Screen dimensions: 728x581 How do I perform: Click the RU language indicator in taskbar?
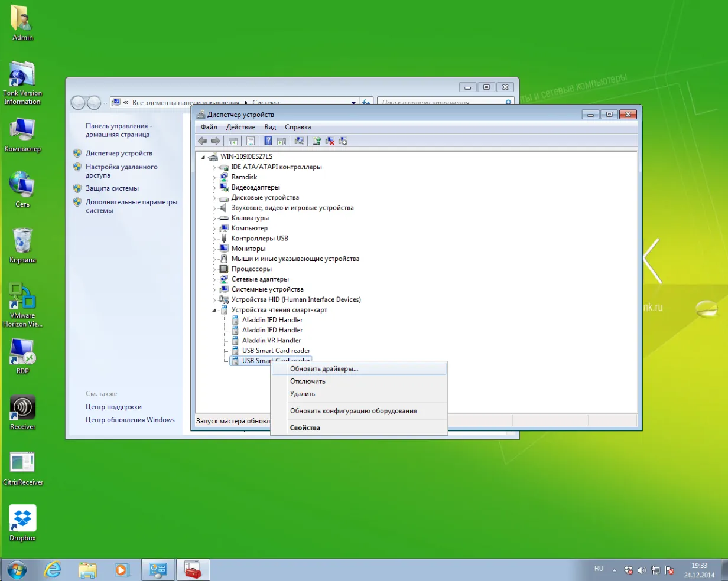pyautogui.click(x=599, y=569)
